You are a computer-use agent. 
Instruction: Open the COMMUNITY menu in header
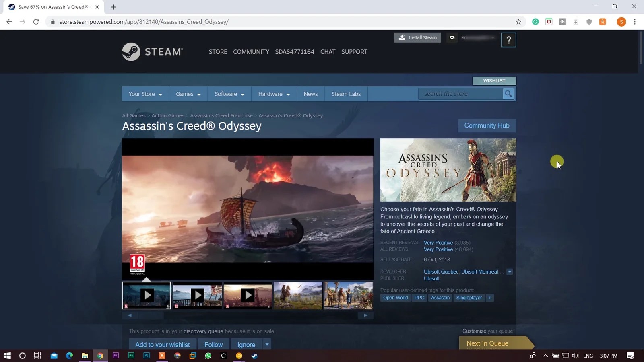click(x=251, y=52)
